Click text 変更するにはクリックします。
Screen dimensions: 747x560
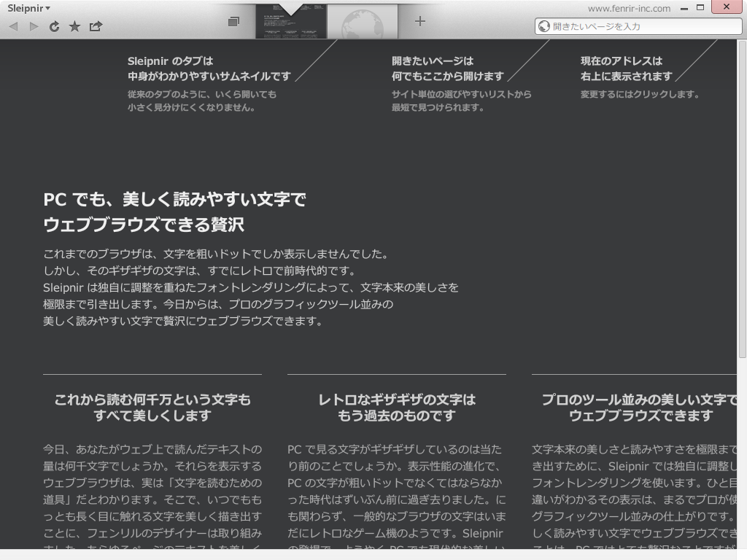pos(640,94)
